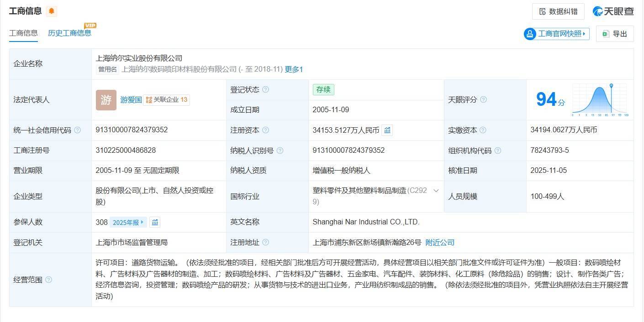Open 关联企业 13 badge
Screen dimensions: 644x322
[x=167, y=99]
